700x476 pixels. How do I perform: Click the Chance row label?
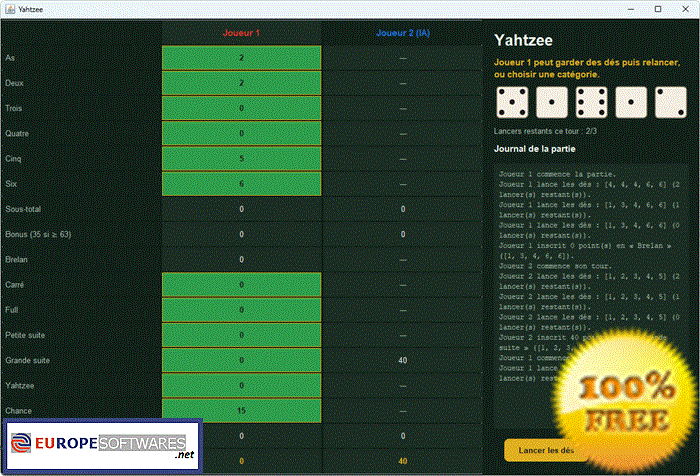18,411
